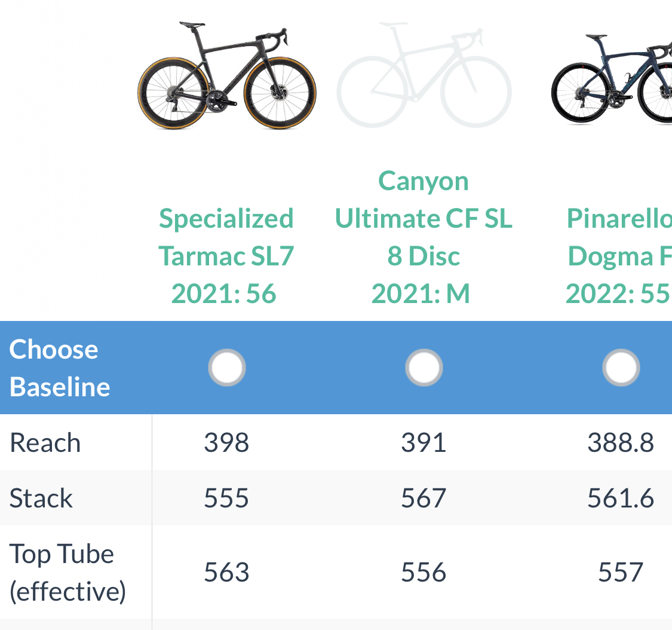Click the Pinarello reach value 388.8

[x=621, y=443]
